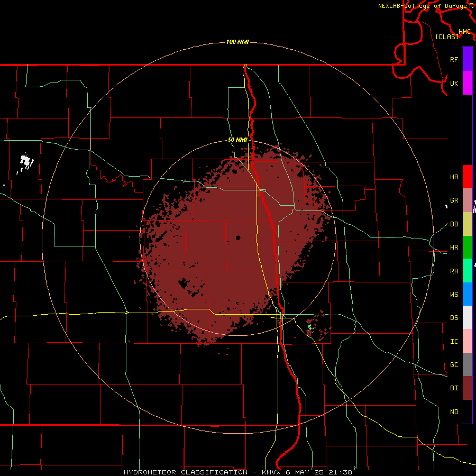Click the HA legend label

tap(454, 177)
